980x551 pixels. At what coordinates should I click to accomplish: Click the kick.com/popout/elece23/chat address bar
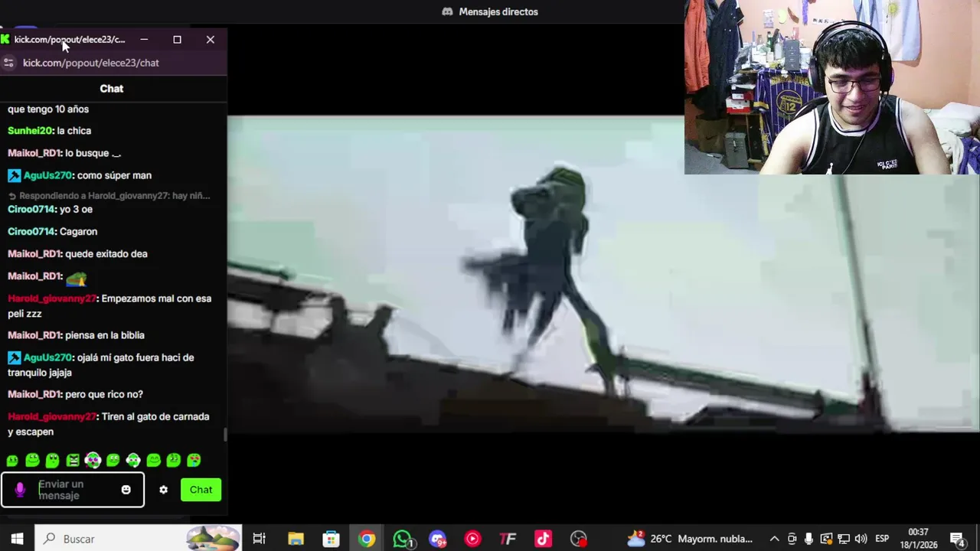click(91, 63)
